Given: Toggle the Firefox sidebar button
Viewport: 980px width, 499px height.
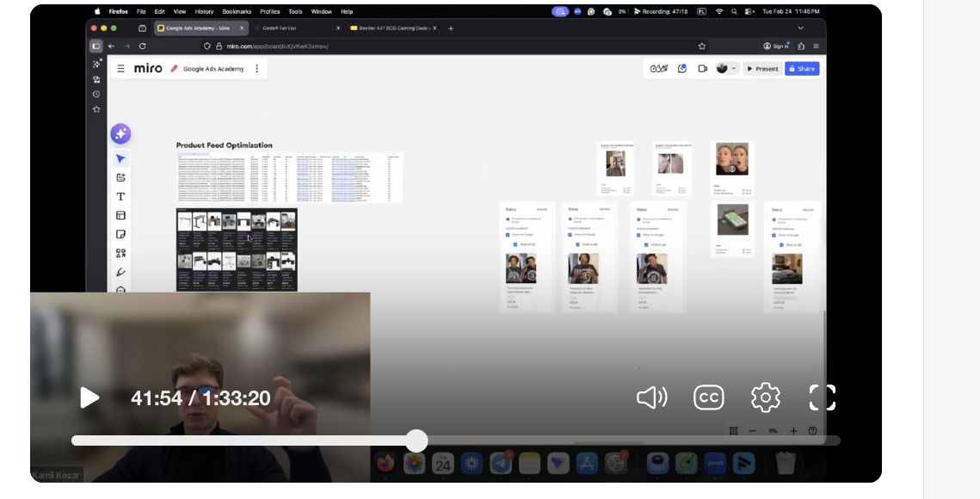Looking at the screenshot, I should 96,46.
